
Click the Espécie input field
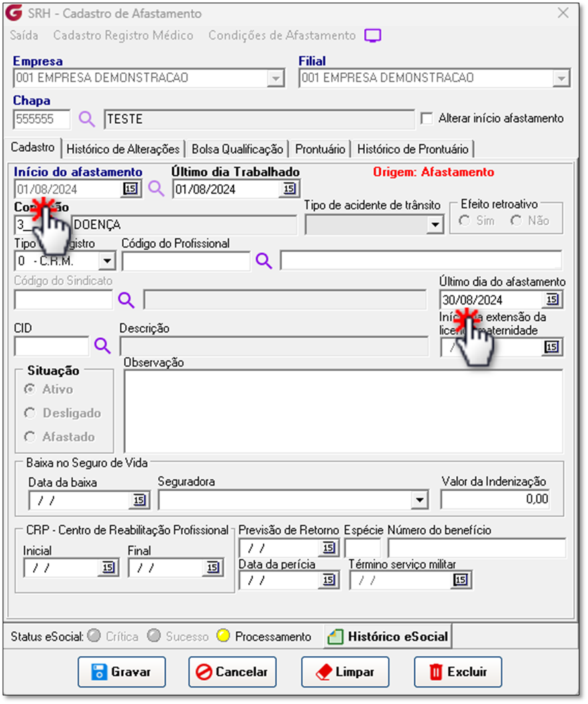[363, 548]
